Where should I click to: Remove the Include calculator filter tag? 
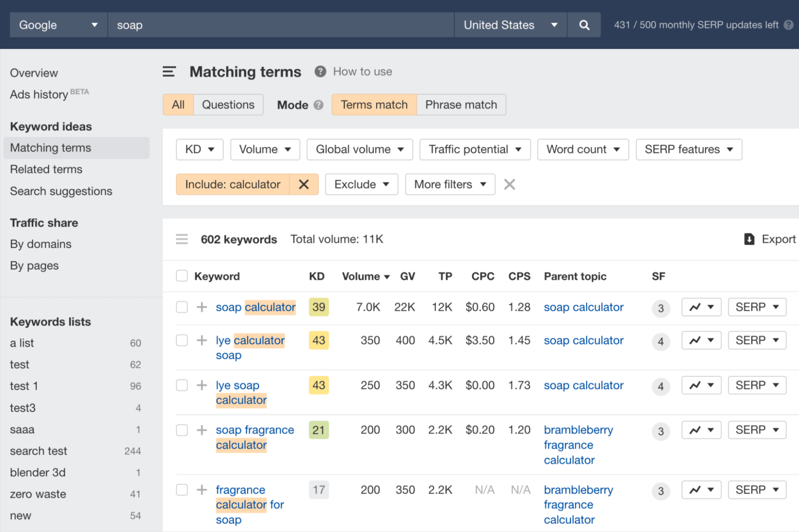coord(303,184)
